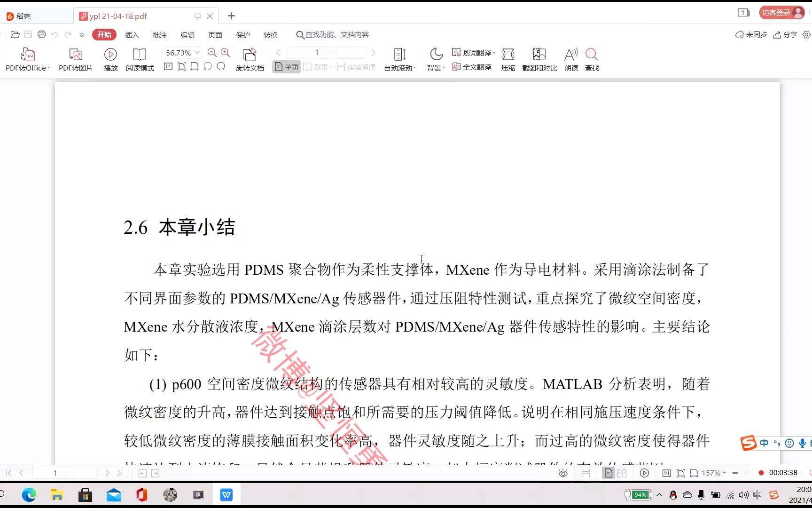Rotate page counterclockwise
The image size is (812, 508).
tap(208, 66)
